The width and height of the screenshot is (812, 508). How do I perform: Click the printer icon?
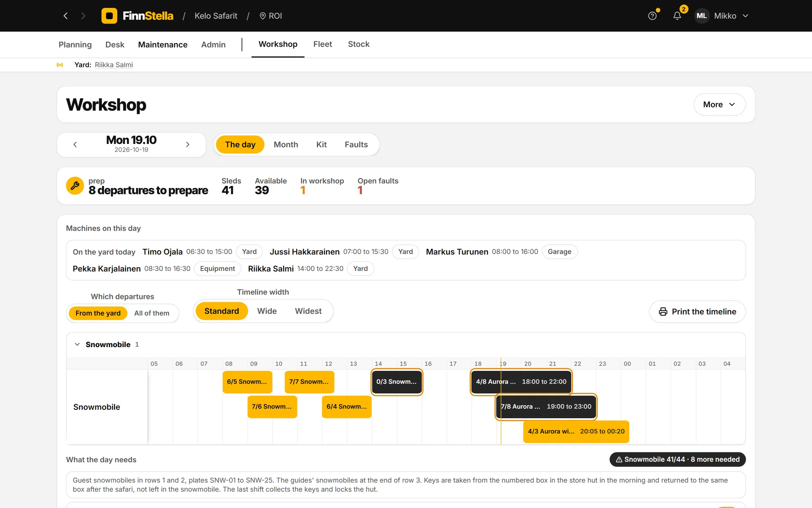point(663,312)
